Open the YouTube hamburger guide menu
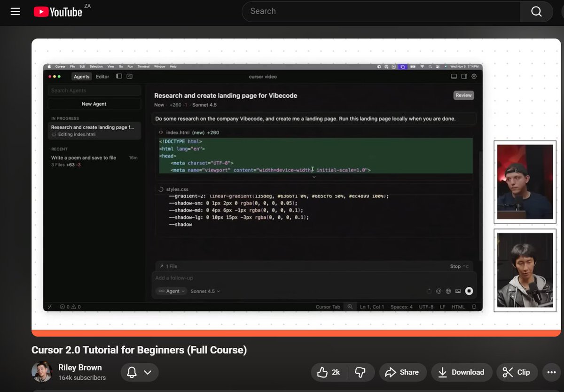Viewport: 564px width, 392px height. pyautogui.click(x=15, y=11)
